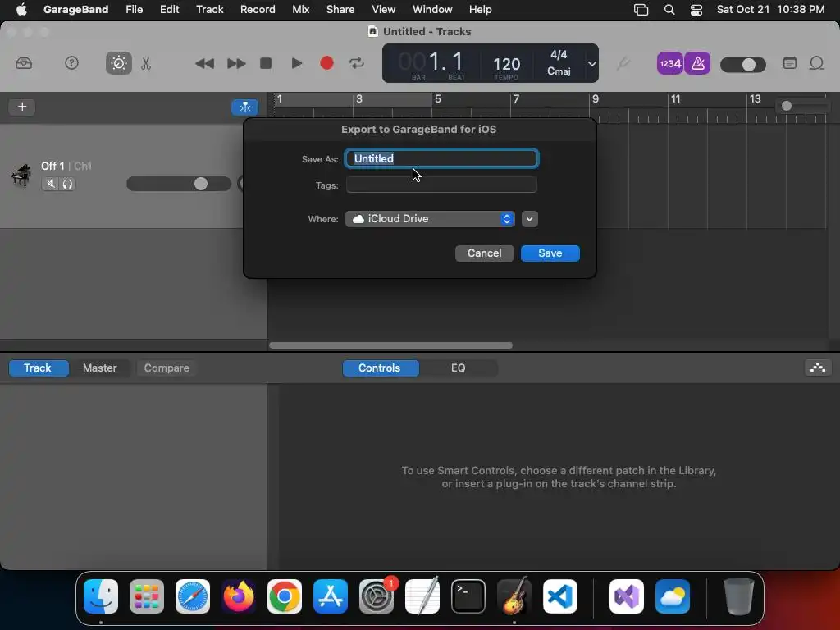Click the Compare button
Viewport: 840px width, 630px height.
point(167,368)
